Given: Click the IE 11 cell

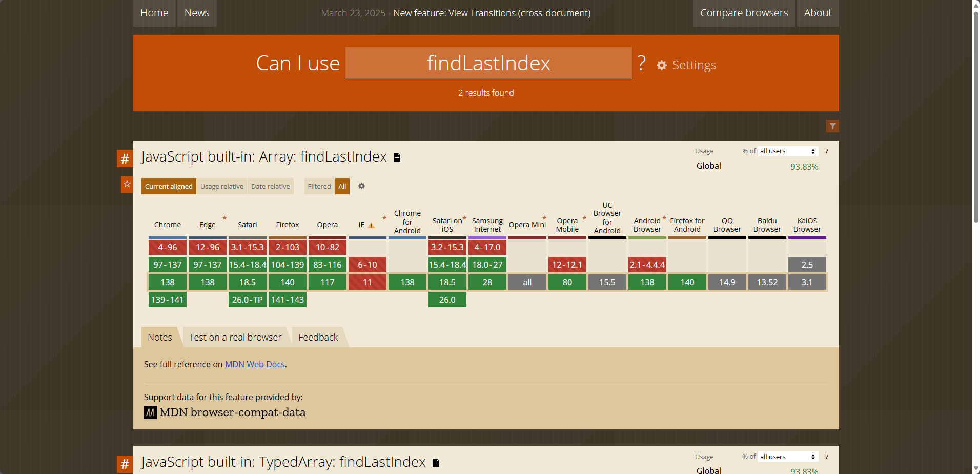Looking at the screenshot, I should click(367, 282).
